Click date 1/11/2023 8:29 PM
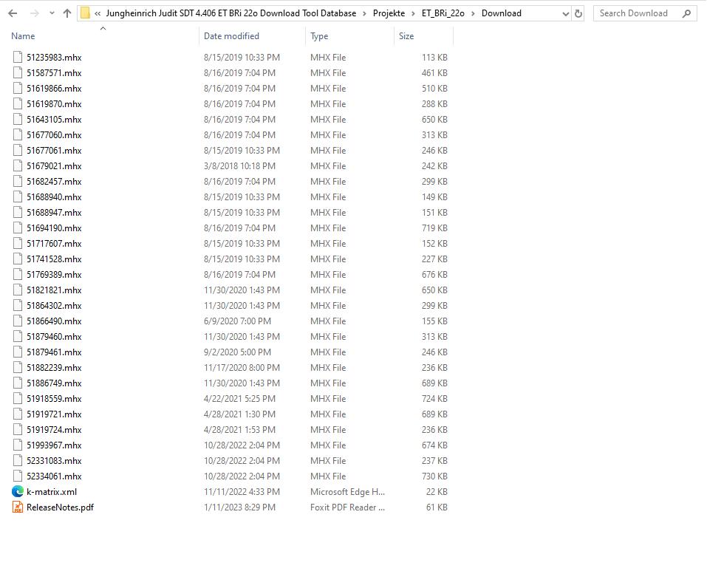The image size is (707, 588). tap(239, 507)
